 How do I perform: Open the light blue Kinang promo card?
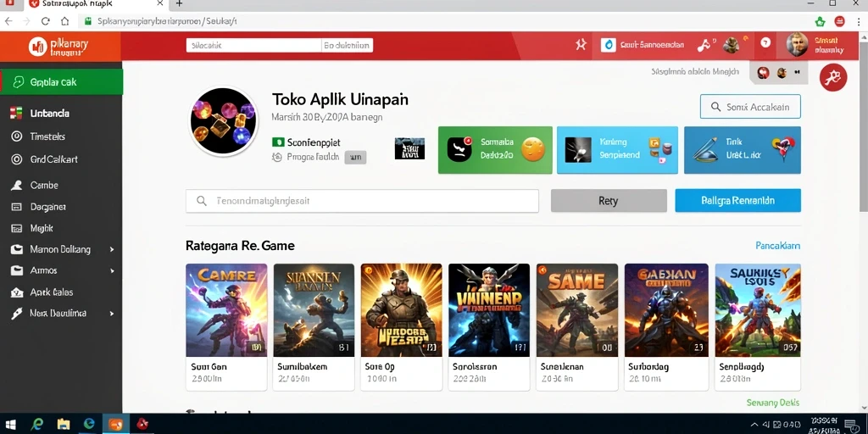click(617, 150)
